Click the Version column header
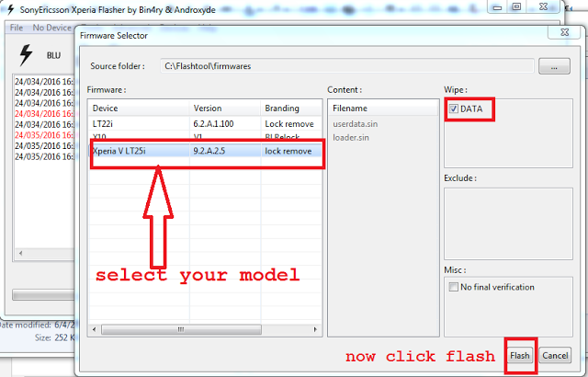 pos(224,108)
